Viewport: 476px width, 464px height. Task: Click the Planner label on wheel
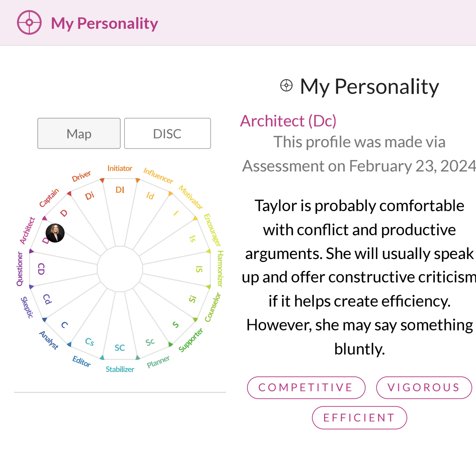coord(158,362)
